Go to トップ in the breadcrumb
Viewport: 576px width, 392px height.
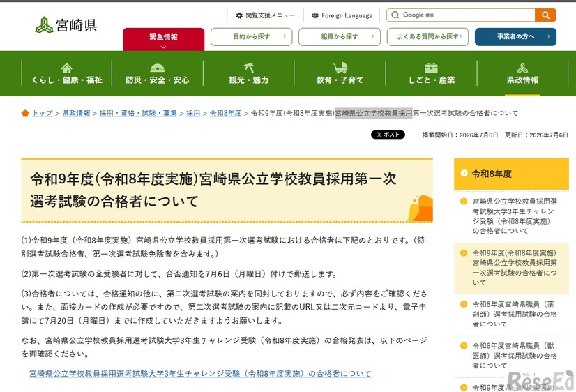(43, 113)
